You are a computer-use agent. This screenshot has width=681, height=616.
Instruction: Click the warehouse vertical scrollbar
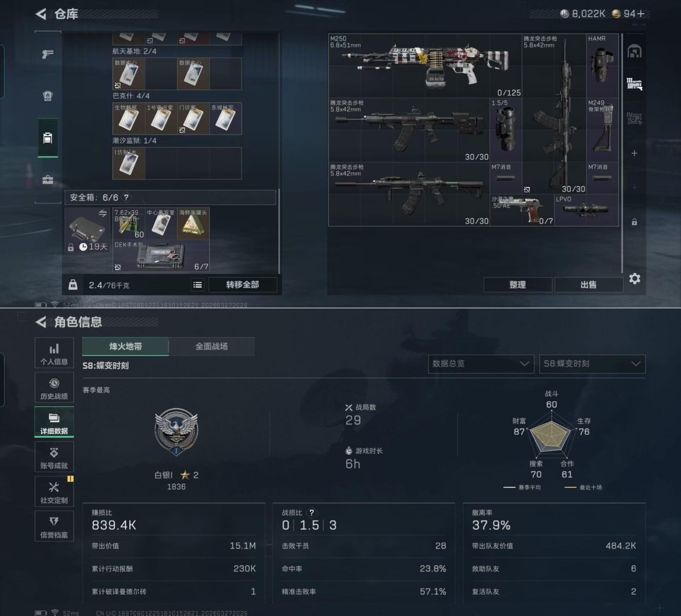[622, 153]
